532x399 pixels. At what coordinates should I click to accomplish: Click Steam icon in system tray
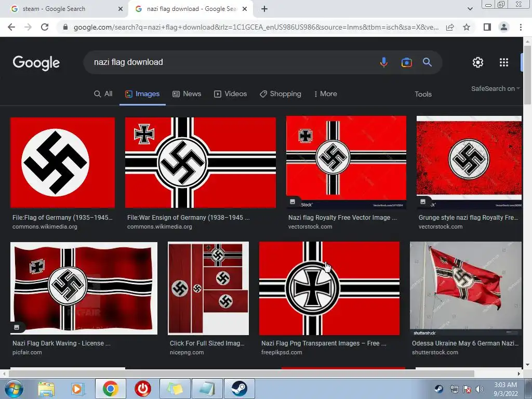click(x=438, y=389)
